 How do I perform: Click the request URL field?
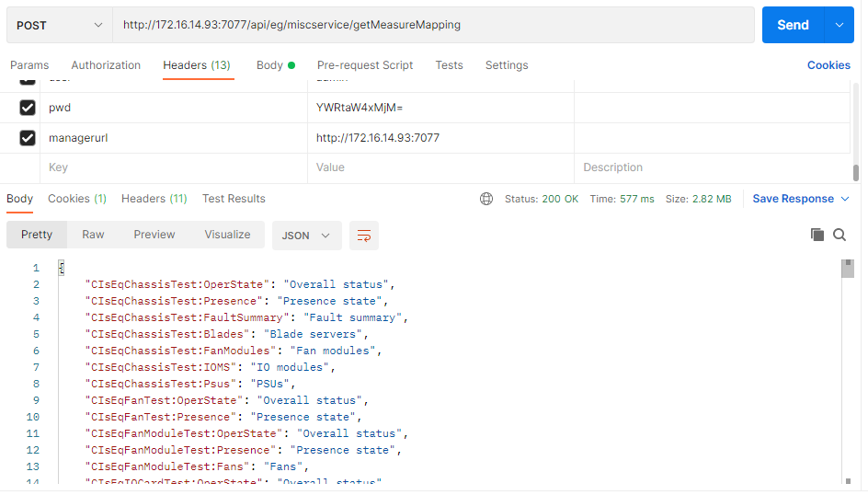(x=433, y=25)
